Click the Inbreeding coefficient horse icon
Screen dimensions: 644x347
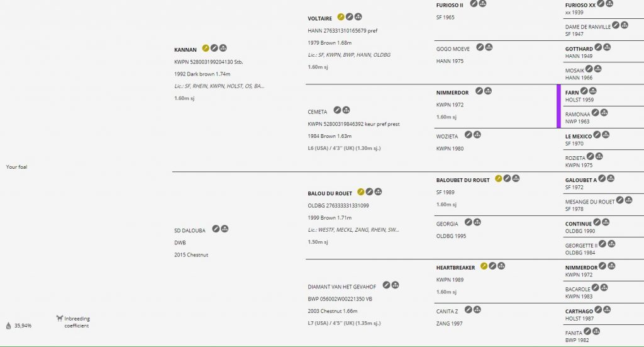tap(60, 318)
